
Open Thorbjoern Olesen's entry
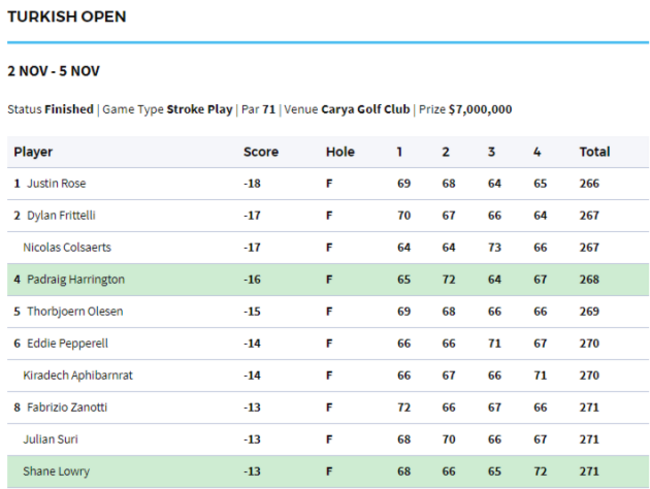[75, 312]
